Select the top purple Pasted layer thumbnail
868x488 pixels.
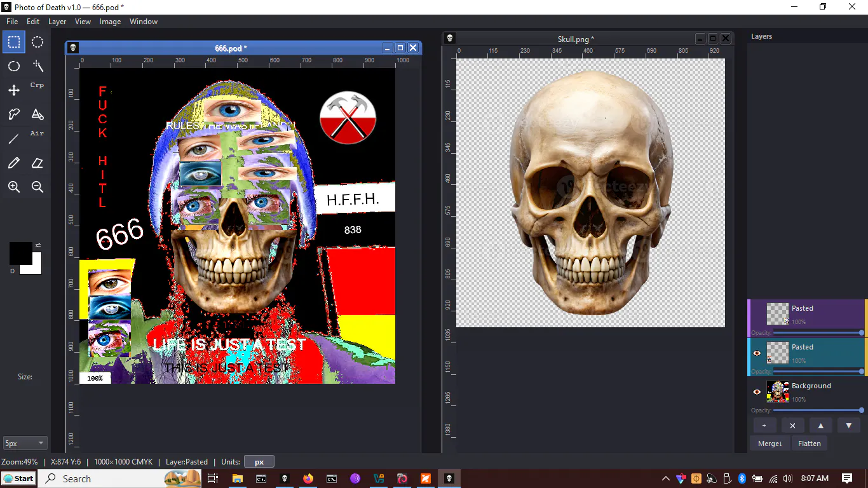point(778,314)
